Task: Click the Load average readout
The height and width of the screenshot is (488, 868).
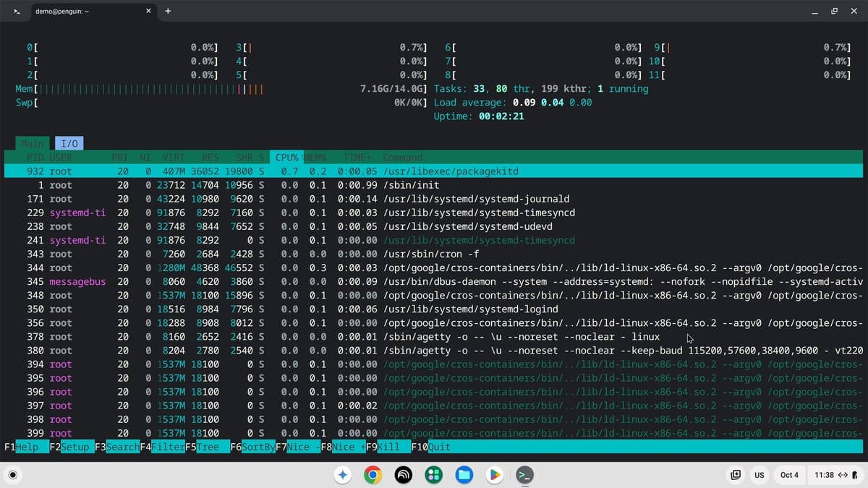Action: pyautogui.click(x=513, y=103)
